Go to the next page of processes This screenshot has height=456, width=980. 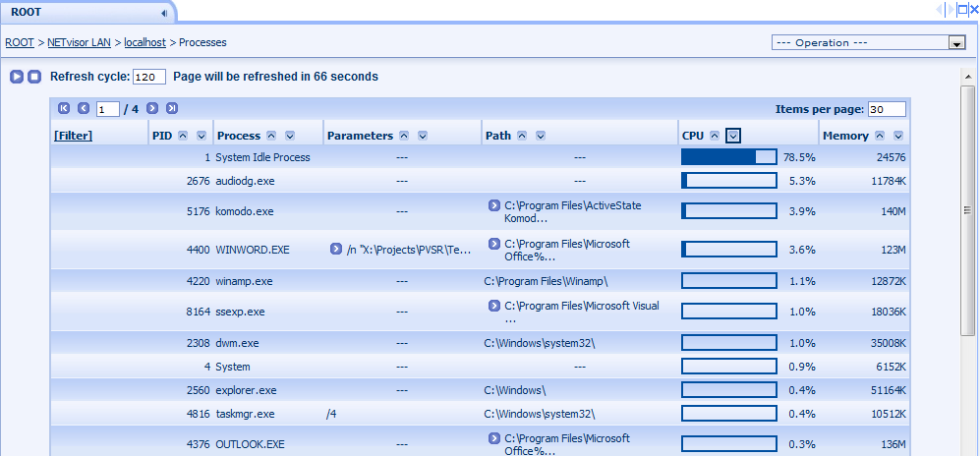click(x=152, y=109)
